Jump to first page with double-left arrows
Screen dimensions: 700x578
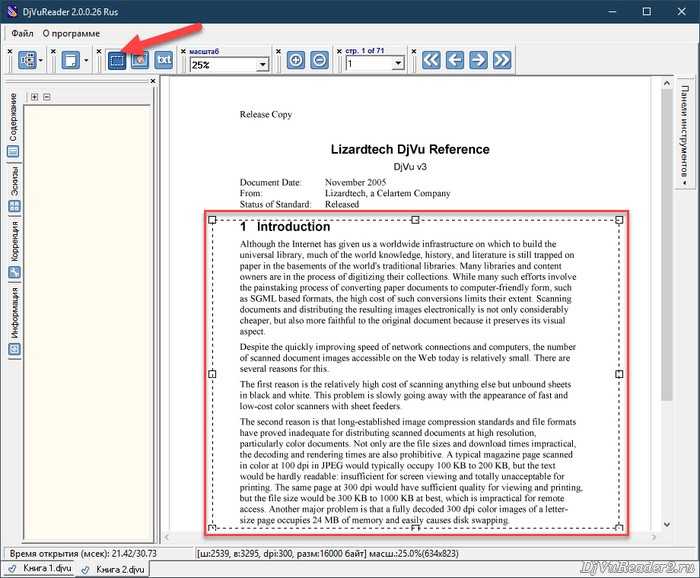click(431, 60)
